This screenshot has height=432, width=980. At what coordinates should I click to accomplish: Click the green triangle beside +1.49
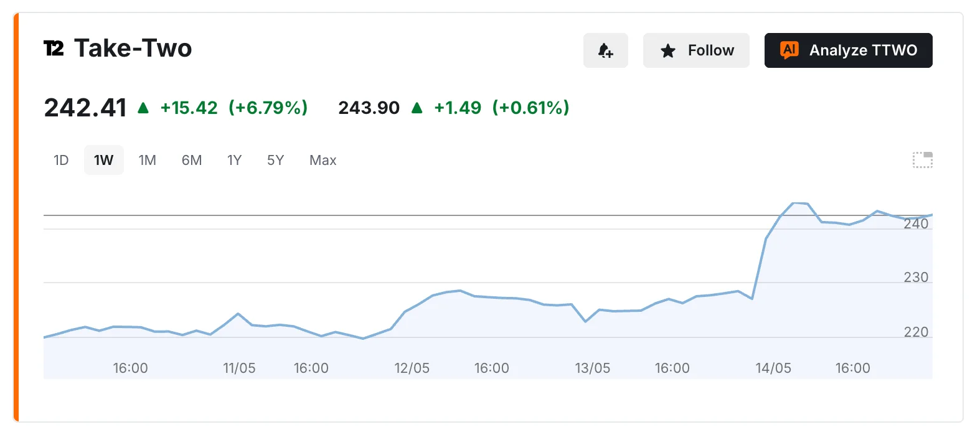(x=417, y=108)
